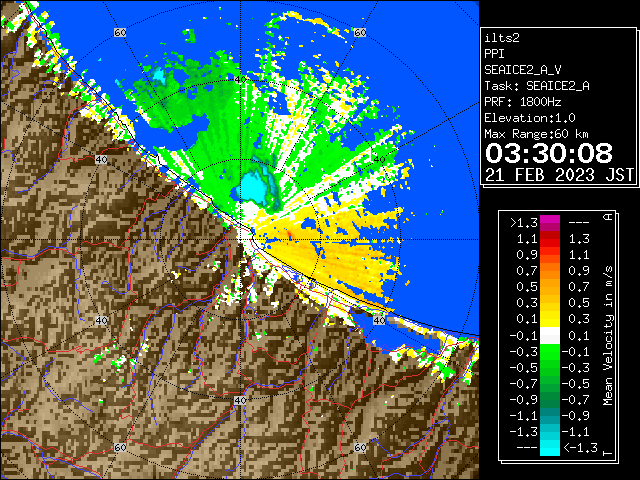Click the white zero-velocity band in the scale

point(550,335)
